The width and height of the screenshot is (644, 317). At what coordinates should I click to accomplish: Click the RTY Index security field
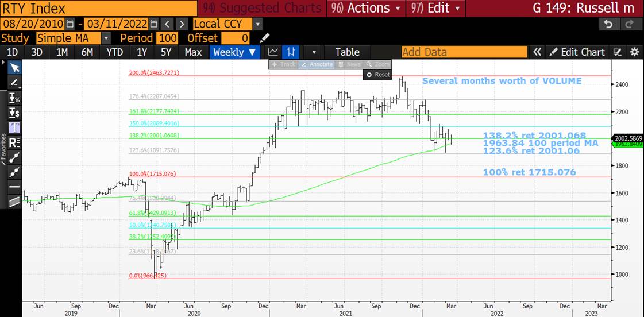point(99,8)
